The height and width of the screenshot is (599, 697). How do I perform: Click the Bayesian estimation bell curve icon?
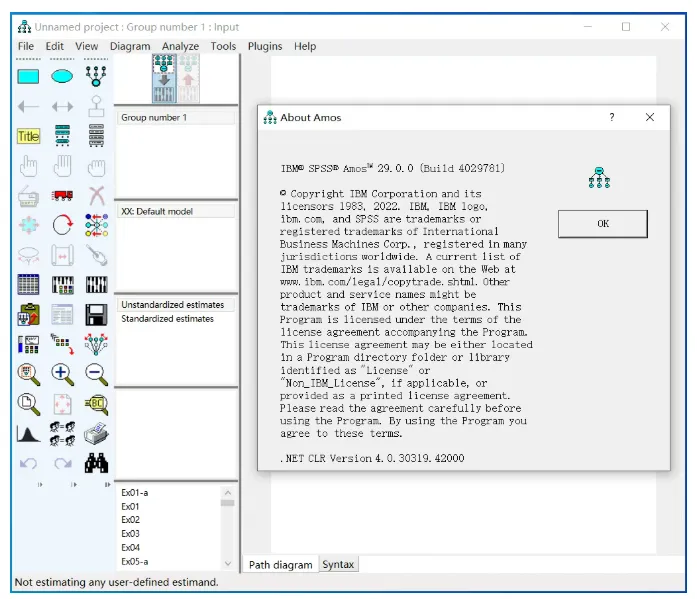pos(28,434)
